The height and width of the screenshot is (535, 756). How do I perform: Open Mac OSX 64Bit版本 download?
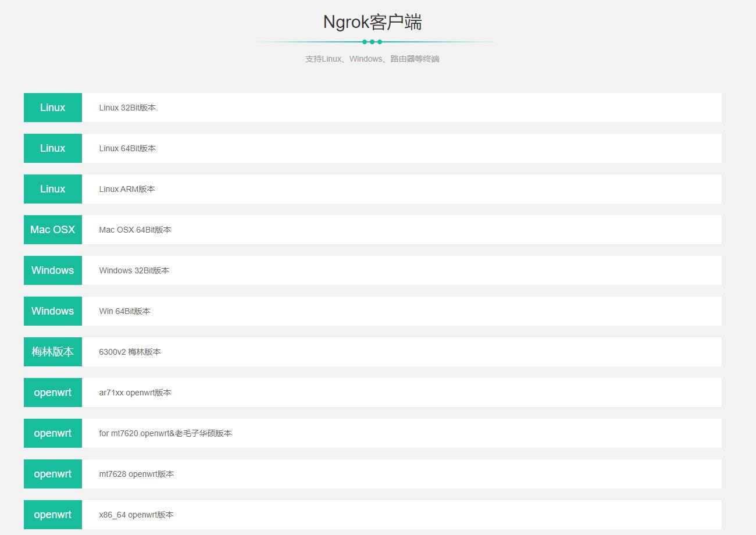[x=135, y=230]
